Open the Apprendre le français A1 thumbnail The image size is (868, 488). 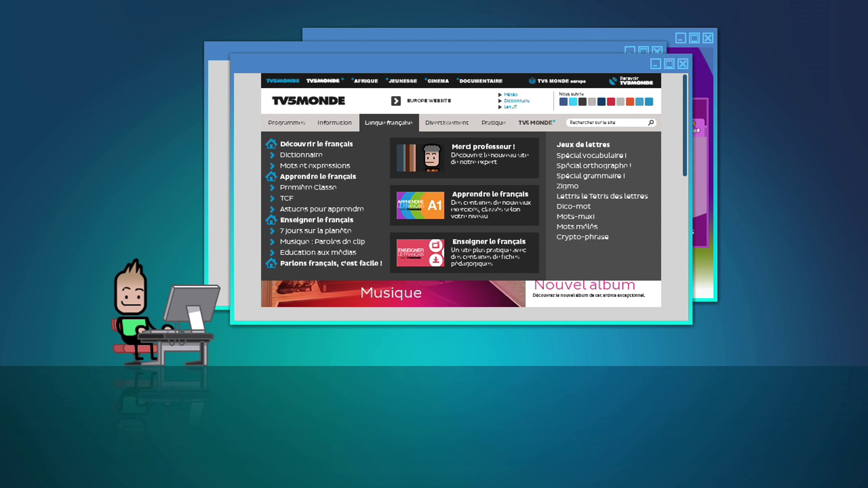click(420, 205)
